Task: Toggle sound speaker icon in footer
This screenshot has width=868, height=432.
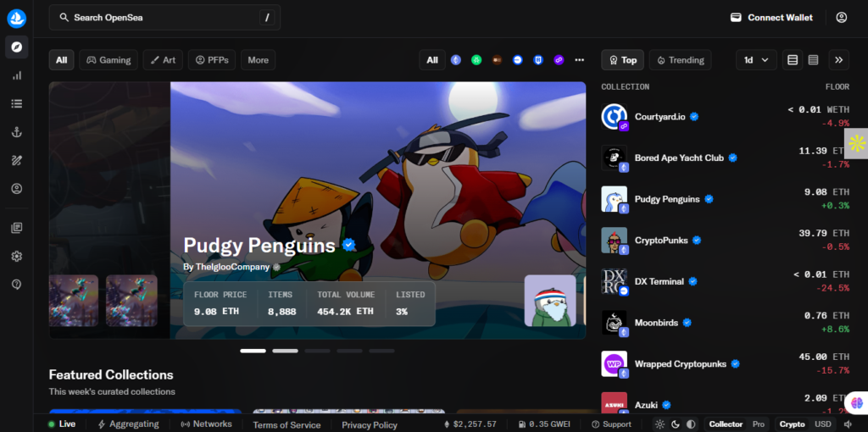Action: click(x=849, y=424)
